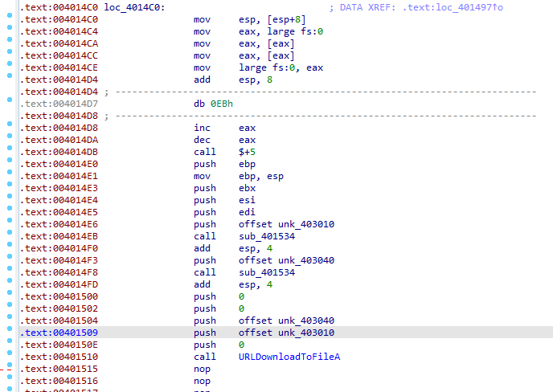Follow the URLDownloadToFileA import reference
553x392 pixels.
(289, 357)
